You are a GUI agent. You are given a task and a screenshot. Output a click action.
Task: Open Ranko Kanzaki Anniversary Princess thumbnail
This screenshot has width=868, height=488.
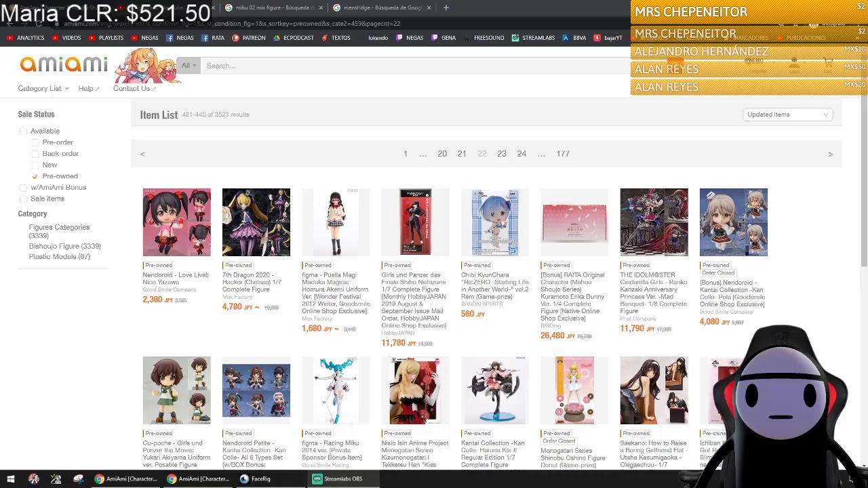click(654, 222)
